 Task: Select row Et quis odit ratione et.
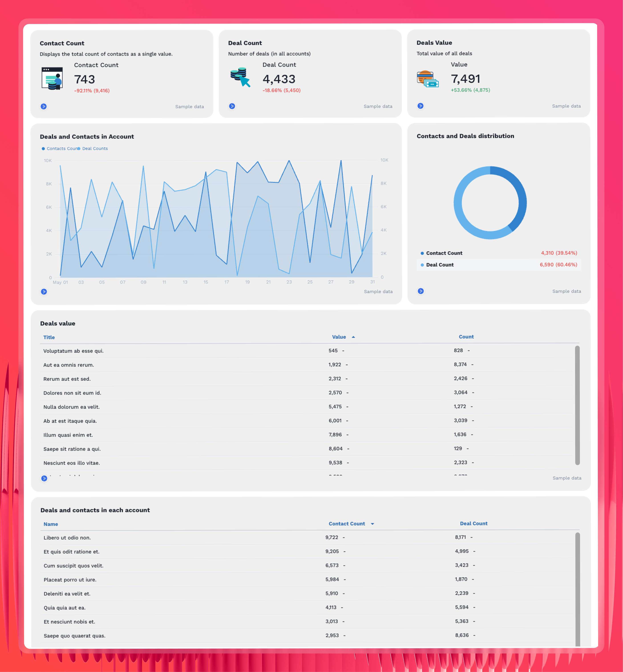point(306,552)
